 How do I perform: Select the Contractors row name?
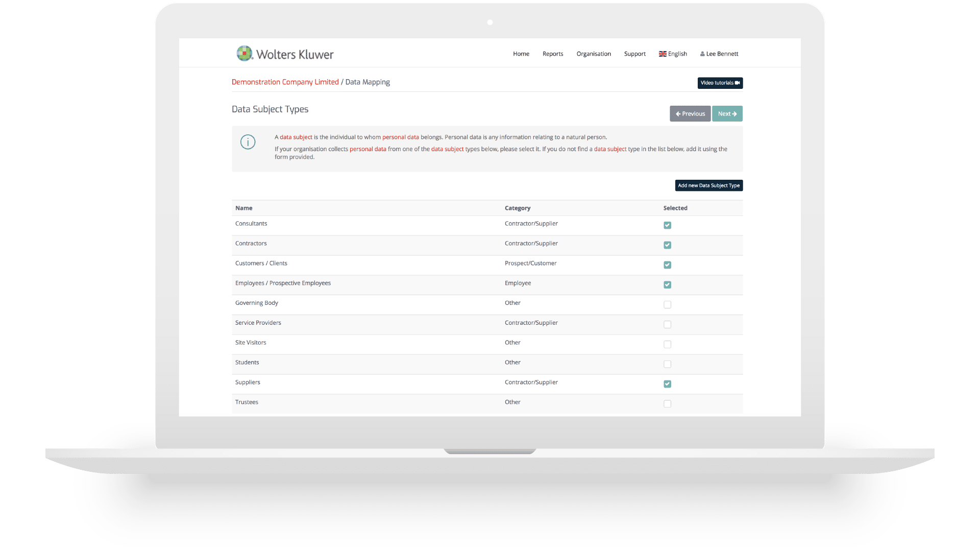click(x=251, y=244)
